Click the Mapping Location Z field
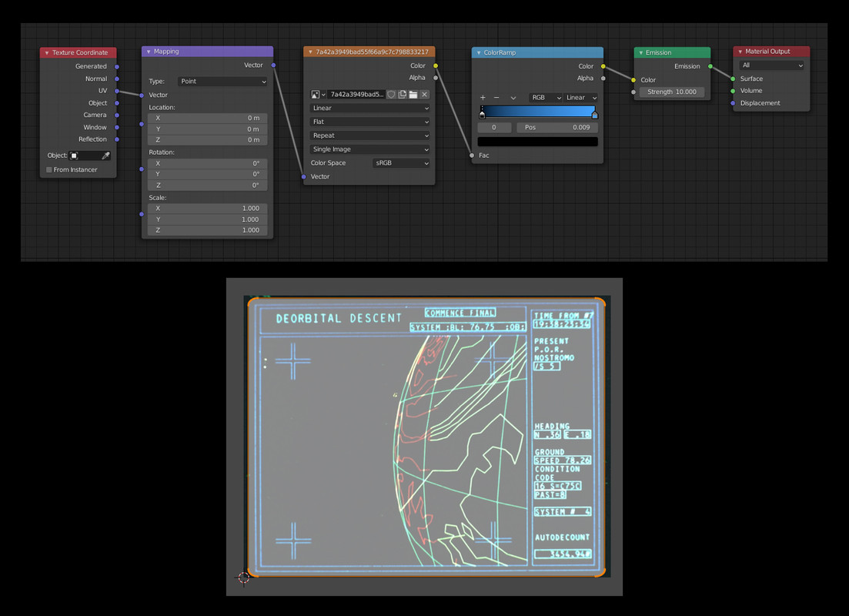This screenshot has width=849, height=616. 207,140
